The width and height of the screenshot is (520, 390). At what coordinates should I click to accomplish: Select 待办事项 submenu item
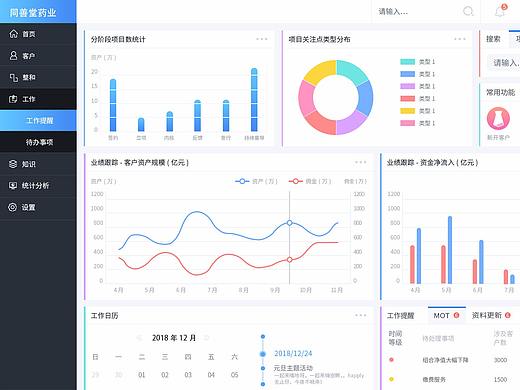(x=38, y=142)
